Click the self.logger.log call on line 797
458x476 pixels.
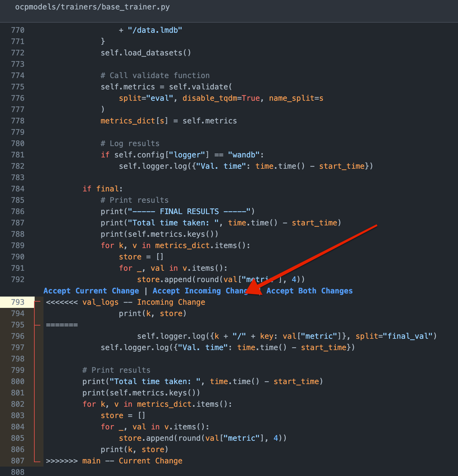point(228,348)
